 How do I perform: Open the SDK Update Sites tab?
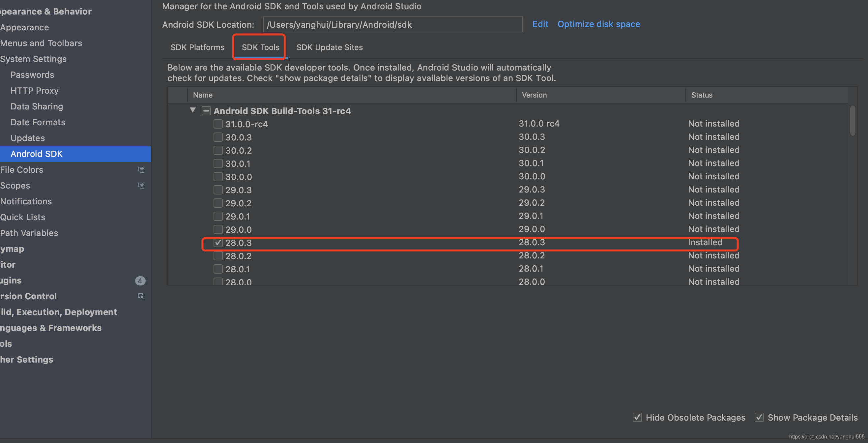pos(329,47)
